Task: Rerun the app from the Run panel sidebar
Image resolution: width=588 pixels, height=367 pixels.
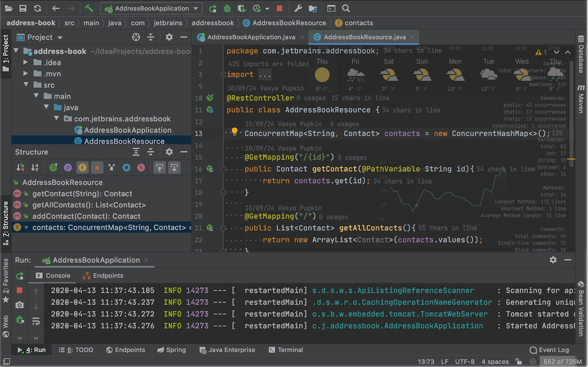Action: pos(20,276)
